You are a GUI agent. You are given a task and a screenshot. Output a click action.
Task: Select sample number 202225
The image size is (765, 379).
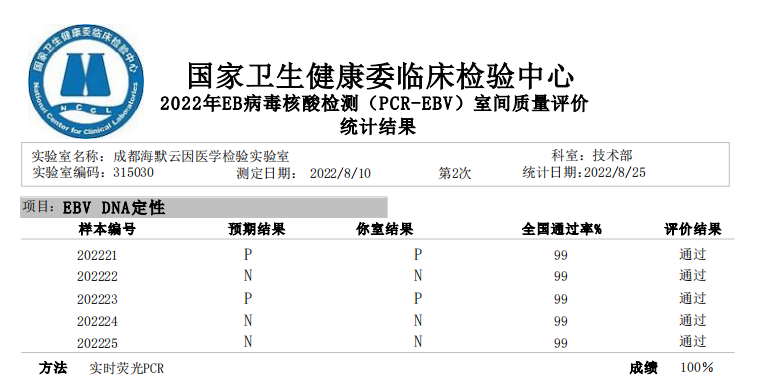pyautogui.click(x=97, y=343)
